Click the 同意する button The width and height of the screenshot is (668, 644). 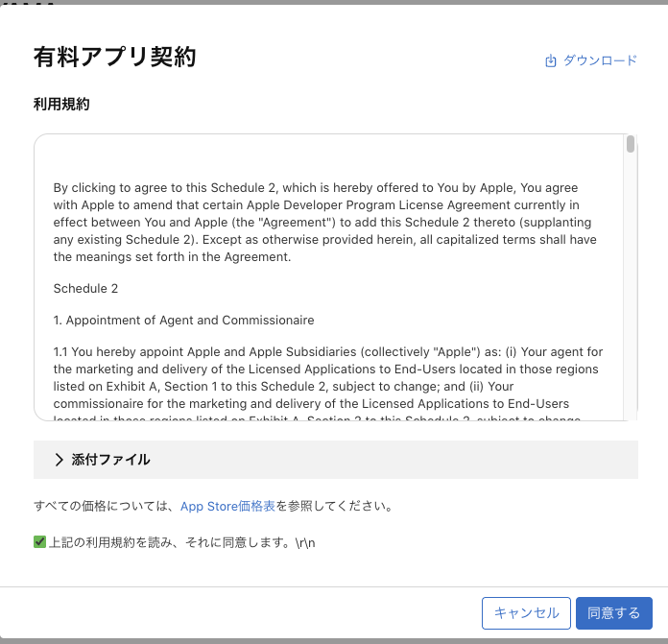click(614, 613)
